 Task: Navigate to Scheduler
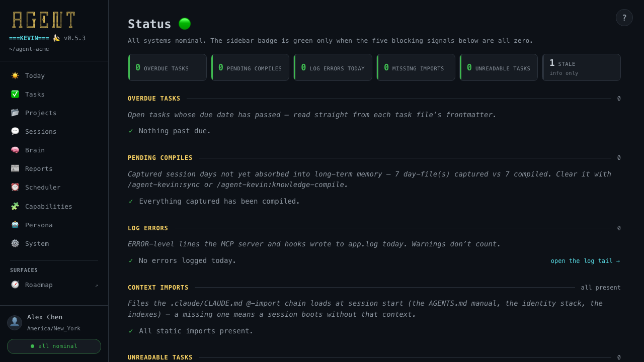point(54,187)
